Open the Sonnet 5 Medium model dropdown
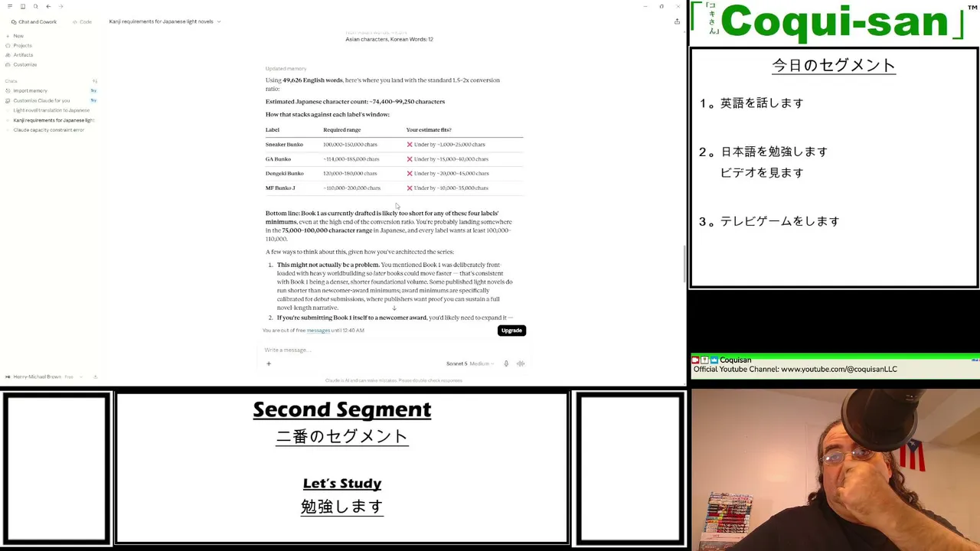 (469, 364)
